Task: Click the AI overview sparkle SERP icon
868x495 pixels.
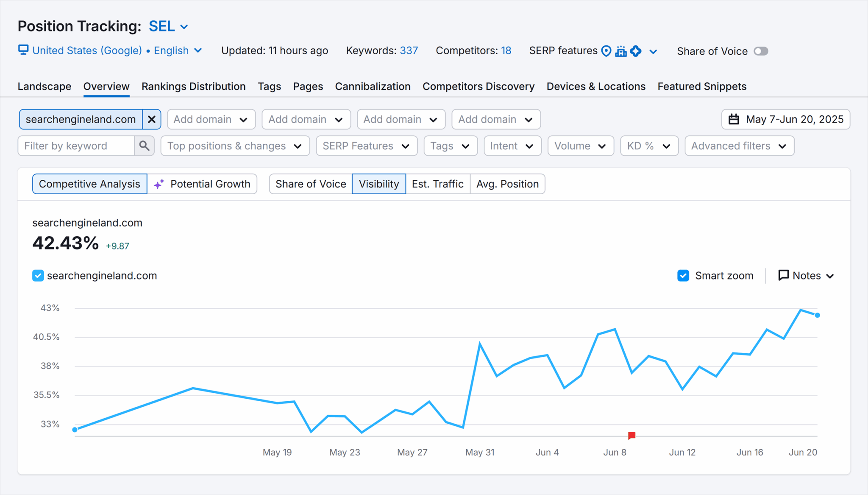Action: pos(636,51)
